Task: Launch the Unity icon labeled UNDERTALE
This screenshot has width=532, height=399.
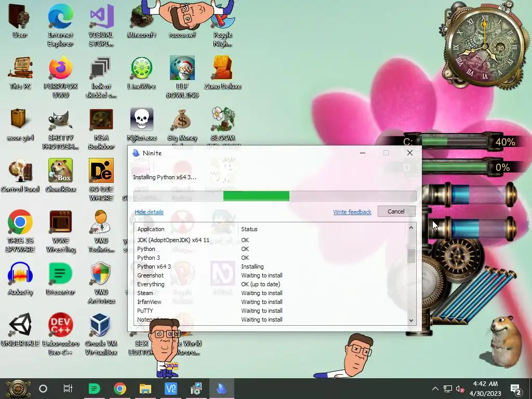Action: point(20,330)
